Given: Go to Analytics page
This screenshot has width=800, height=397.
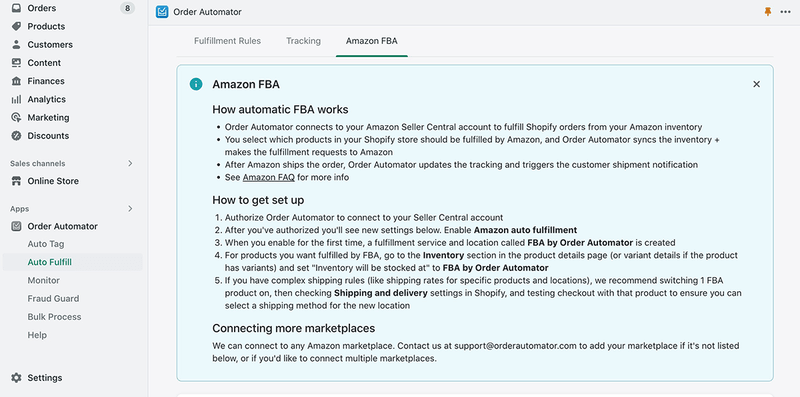Looking at the screenshot, I should (46, 99).
